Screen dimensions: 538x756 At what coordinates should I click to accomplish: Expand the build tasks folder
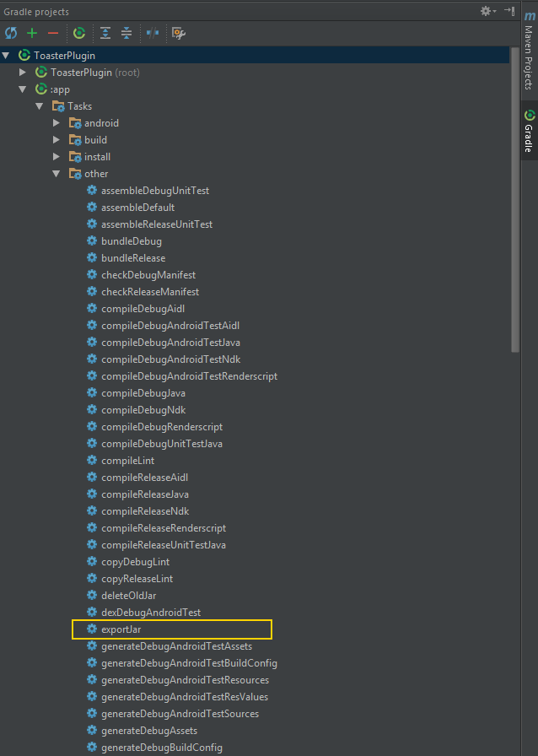56,140
